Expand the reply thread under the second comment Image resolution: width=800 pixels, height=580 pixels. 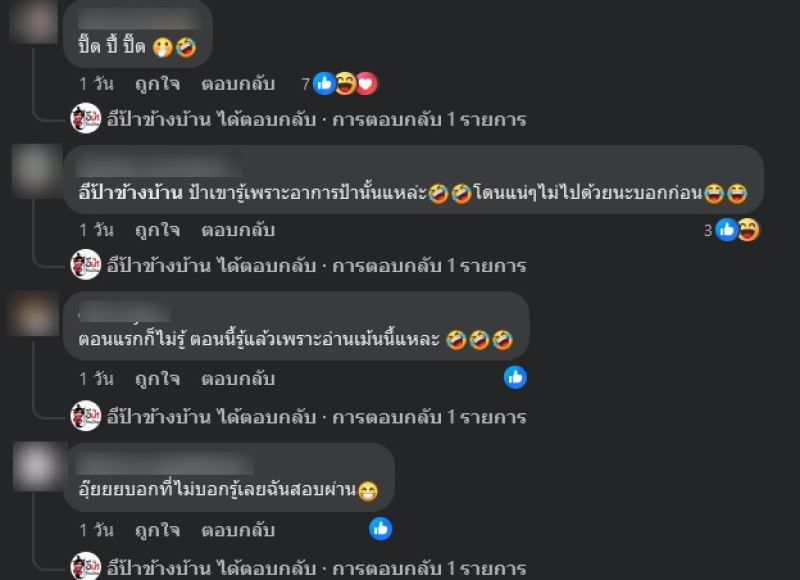(316, 266)
